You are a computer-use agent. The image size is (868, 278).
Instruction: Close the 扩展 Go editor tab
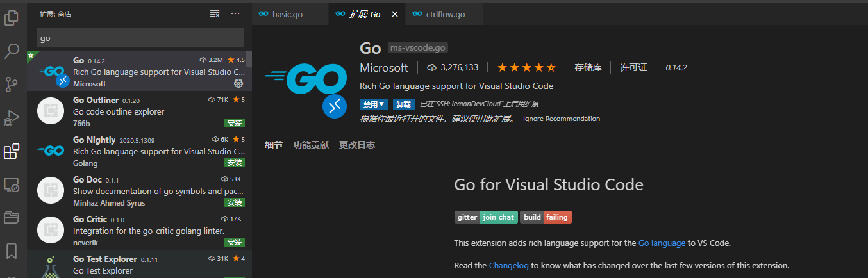click(394, 14)
